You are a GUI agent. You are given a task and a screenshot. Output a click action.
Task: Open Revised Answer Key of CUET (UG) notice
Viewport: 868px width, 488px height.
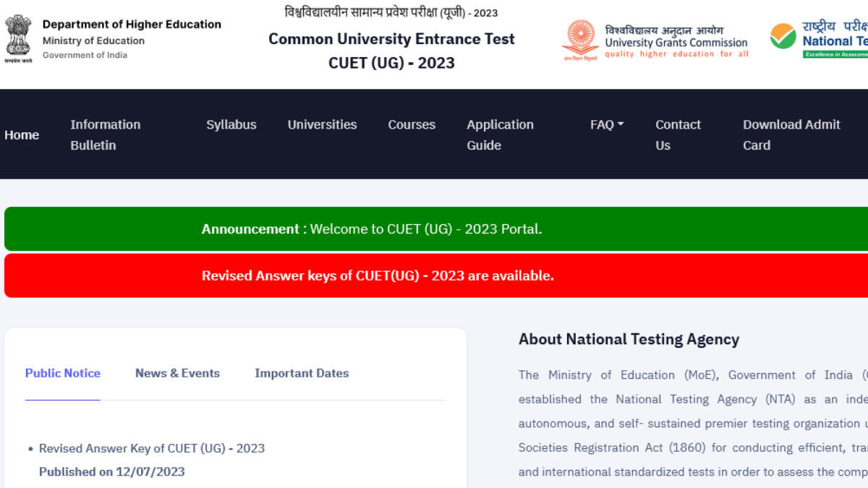[x=152, y=448]
